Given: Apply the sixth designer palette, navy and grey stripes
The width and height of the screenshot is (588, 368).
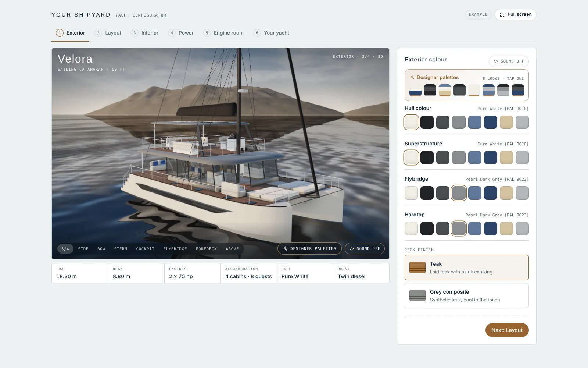Looking at the screenshot, I should (x=489, y=90).
